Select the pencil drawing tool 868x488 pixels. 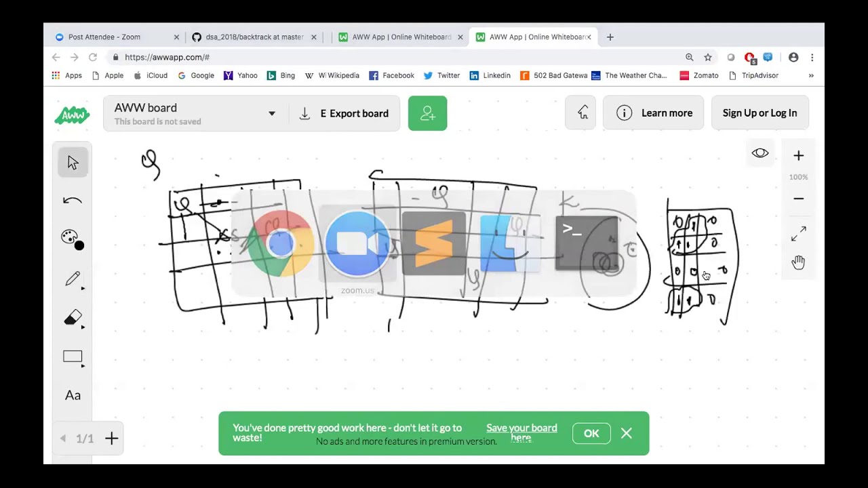pos(73,279)
